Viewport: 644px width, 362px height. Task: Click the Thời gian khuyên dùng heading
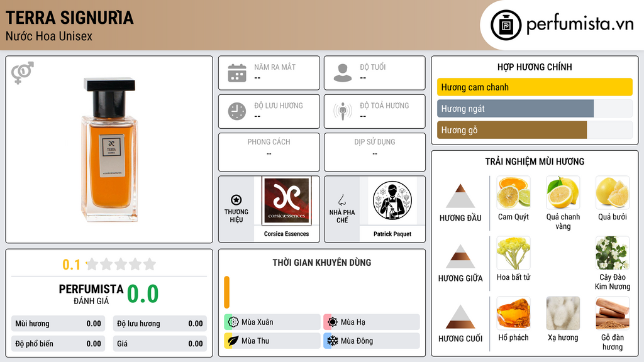tap(322, 263)
